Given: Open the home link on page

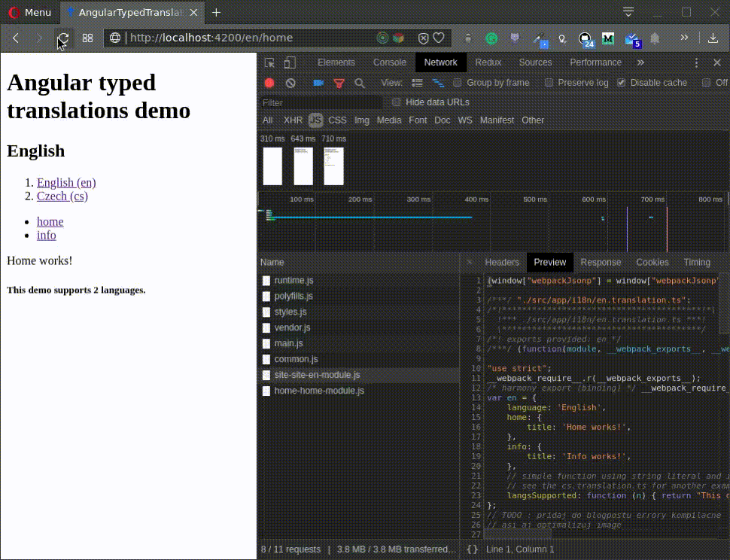Looking at the screenshot, I should [x=50, y=221].
